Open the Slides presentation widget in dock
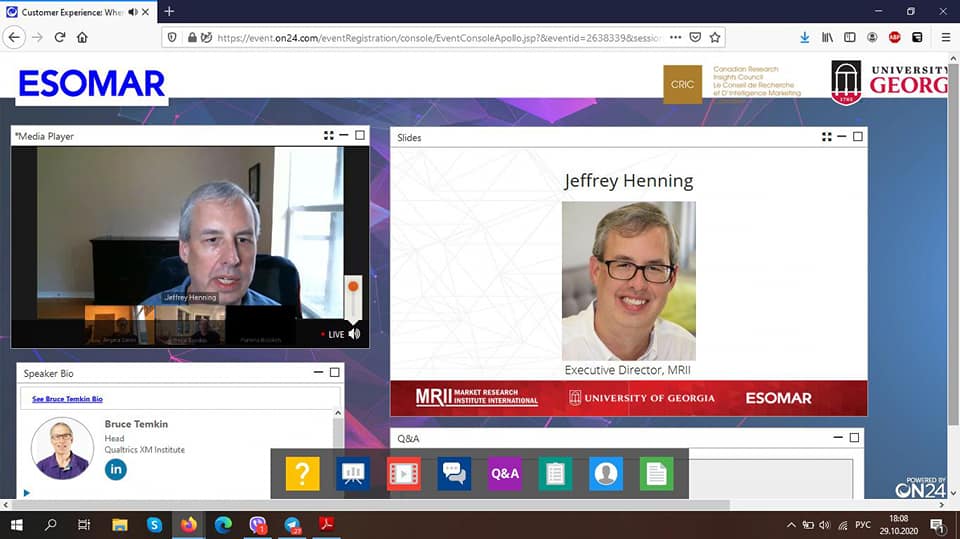The width and height of the screenshot is (960, 539). 353,473
